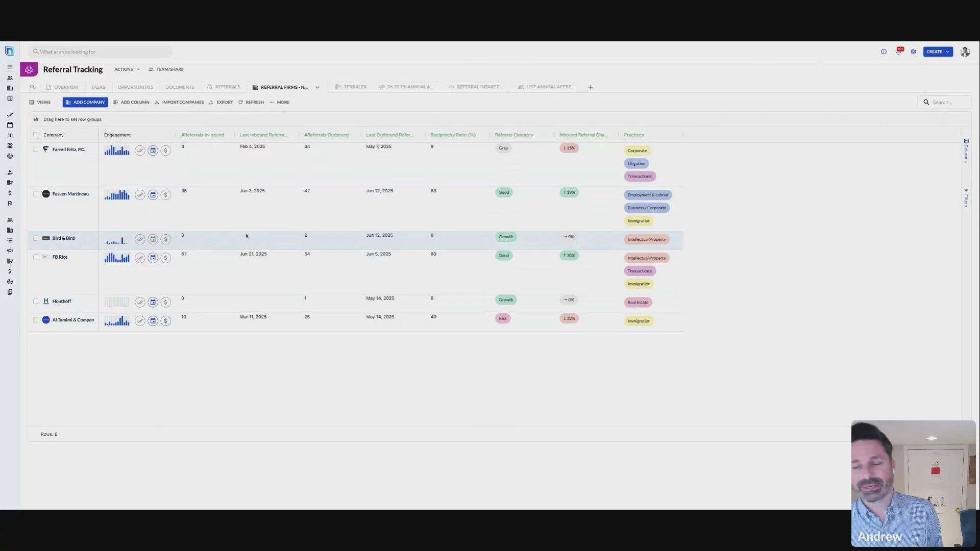The image size is (980, 551).
Task: Click the Import Companies button
Action: point(179,102)
